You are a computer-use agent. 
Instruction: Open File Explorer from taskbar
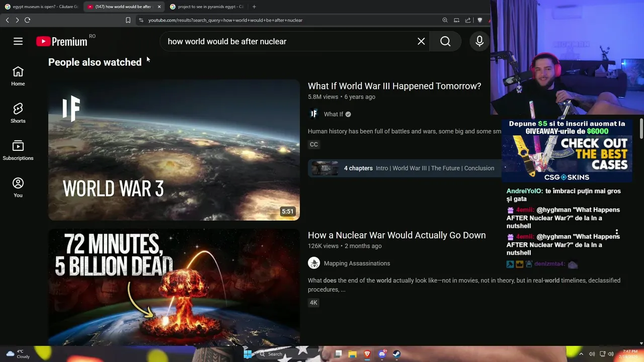[353, 354]
